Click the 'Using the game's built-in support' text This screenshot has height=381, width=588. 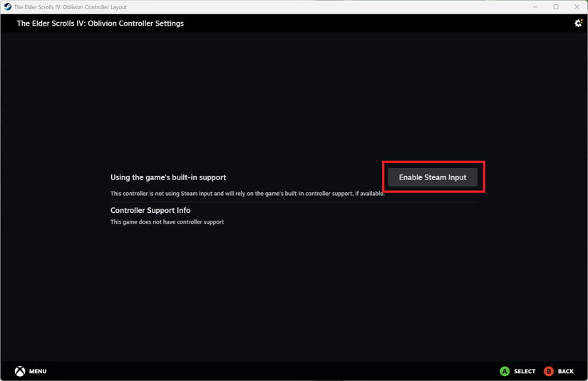click(168, 177)
